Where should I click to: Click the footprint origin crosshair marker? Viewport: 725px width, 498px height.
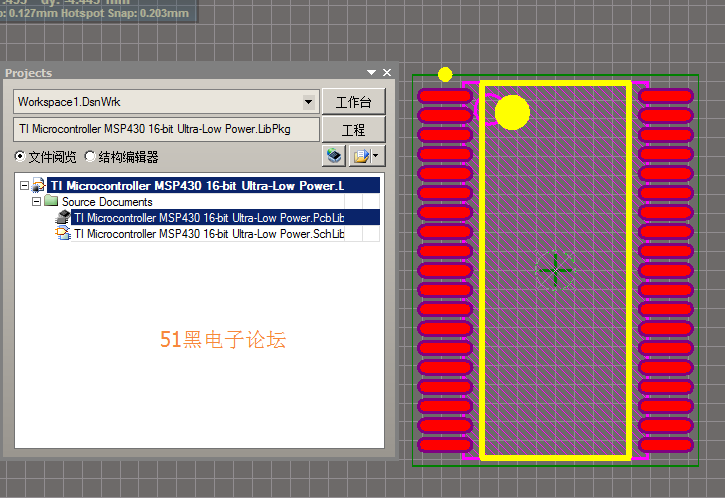(x=555, y=271)
